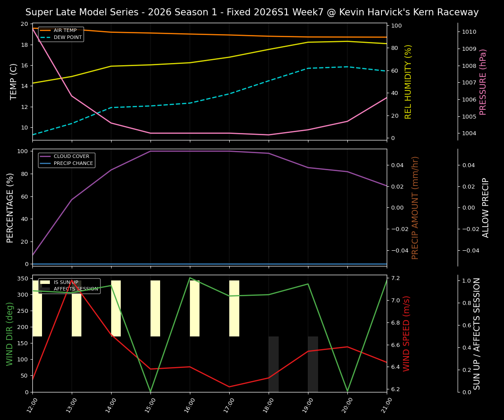Select the pink pressure curve
Image resolution: width=504 pixels, height=420 pixels.
(x=219, y=133)
